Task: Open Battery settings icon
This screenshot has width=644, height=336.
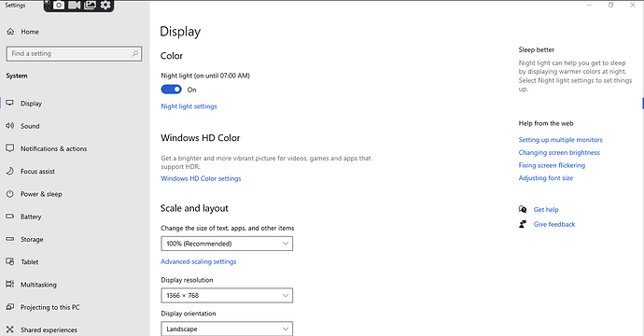Action: click(x=10, y=216)
